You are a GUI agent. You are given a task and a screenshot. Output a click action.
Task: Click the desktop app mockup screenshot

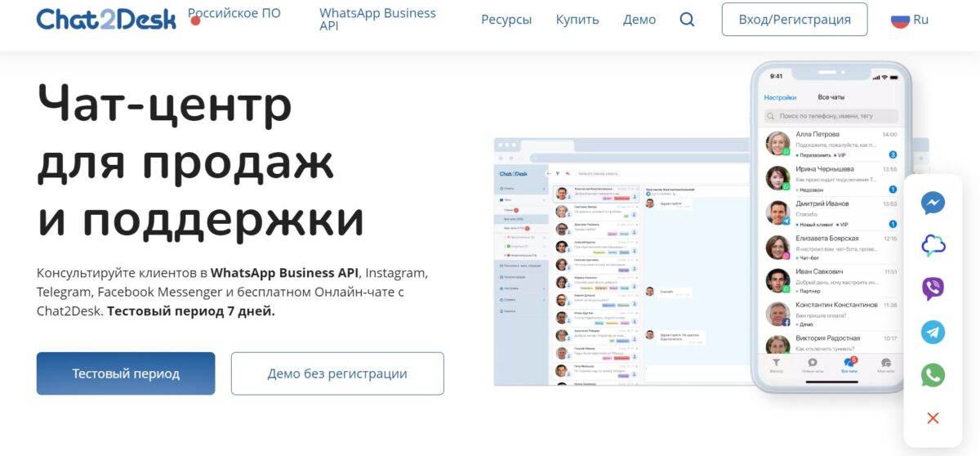pyautogui.click(x=621, y=262)
